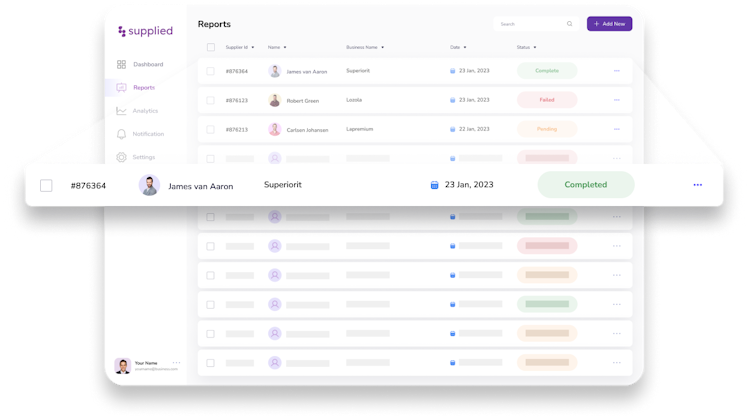Click the Notification bell icon
This screenshot has width=750, height=419.
121,134
